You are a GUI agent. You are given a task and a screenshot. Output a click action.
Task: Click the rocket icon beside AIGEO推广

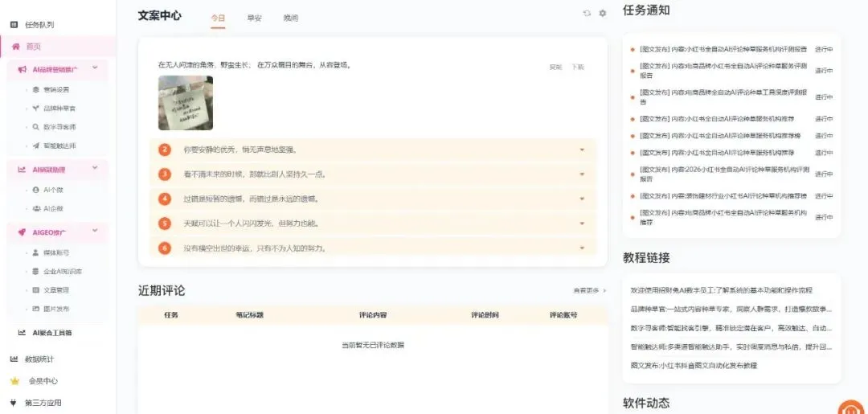click(x=23, y=233)
